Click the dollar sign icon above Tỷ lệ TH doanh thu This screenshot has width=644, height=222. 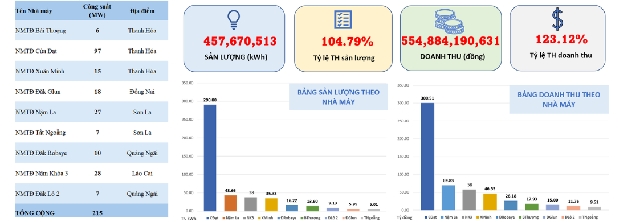pyautogui.click(x=557, y=19)
